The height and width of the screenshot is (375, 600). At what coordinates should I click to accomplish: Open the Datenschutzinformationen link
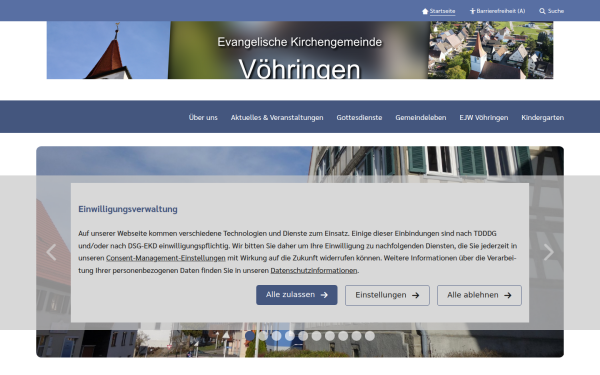[x=314, y=271]
